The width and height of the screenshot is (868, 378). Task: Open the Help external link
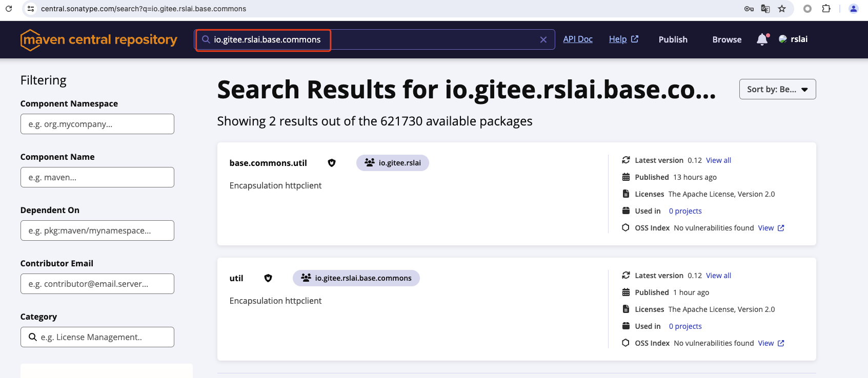click(623, 39)
